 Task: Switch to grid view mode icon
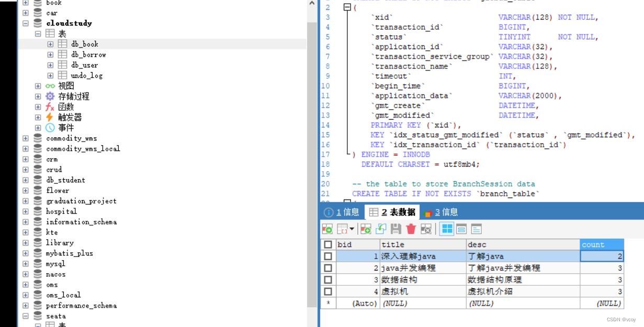pos(447,229)
